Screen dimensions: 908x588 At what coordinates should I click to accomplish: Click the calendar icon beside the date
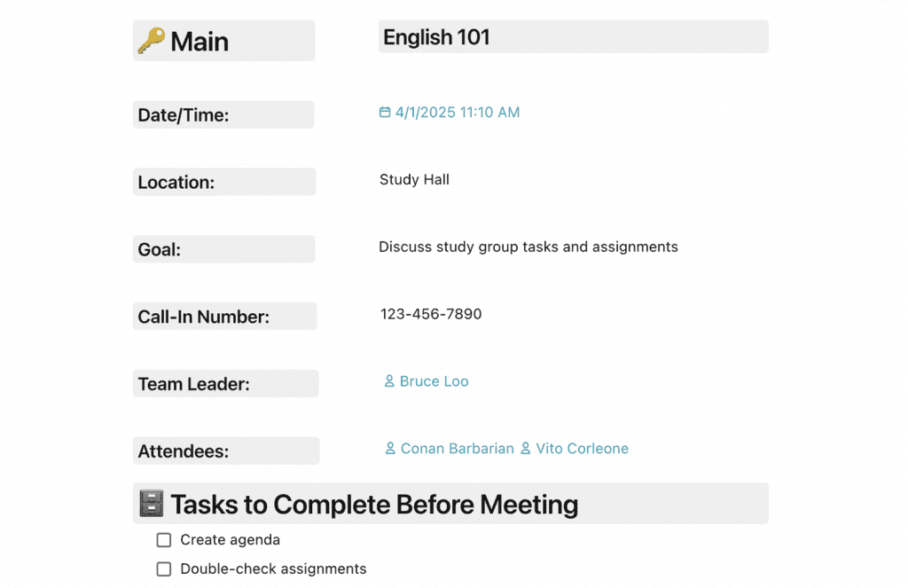click(385, 113)
